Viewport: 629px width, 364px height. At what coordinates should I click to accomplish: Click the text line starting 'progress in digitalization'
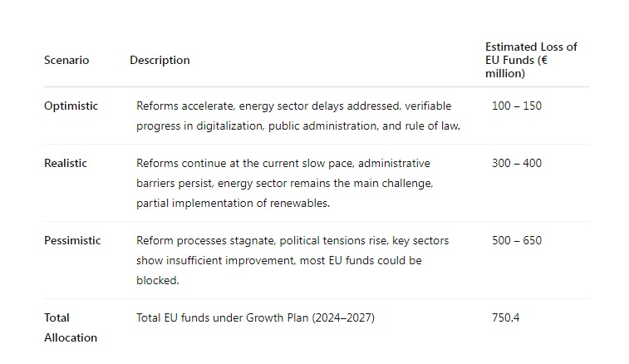coord(298,126)
